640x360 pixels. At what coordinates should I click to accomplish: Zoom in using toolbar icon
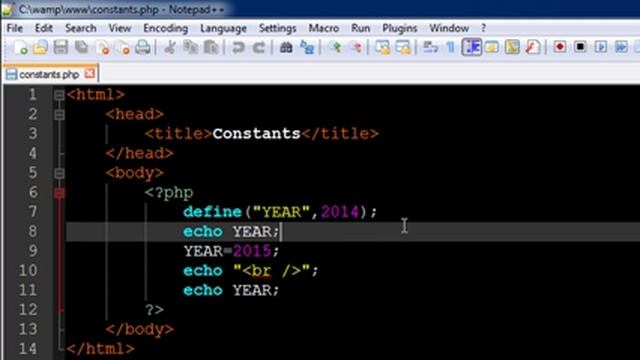tap(336, 47)
